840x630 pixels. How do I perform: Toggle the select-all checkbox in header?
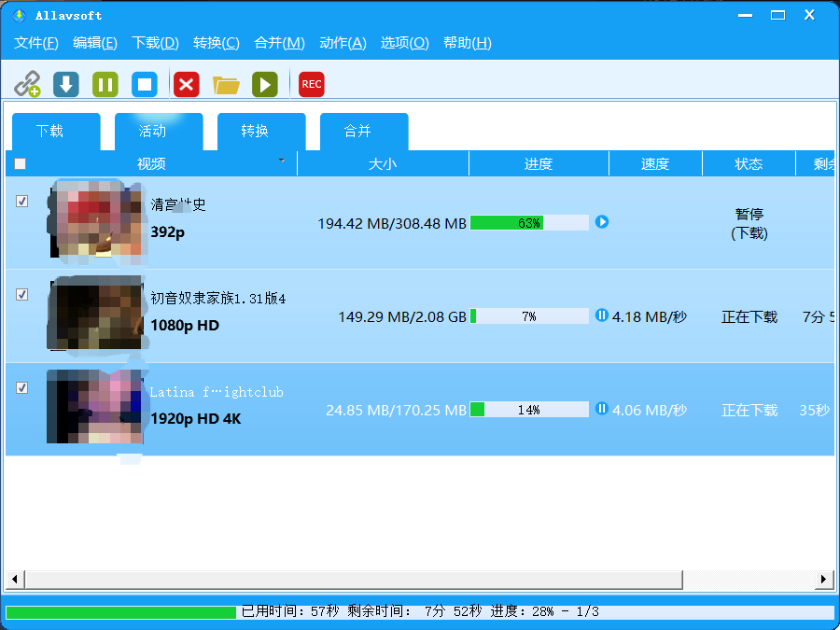tap(20, 163)
